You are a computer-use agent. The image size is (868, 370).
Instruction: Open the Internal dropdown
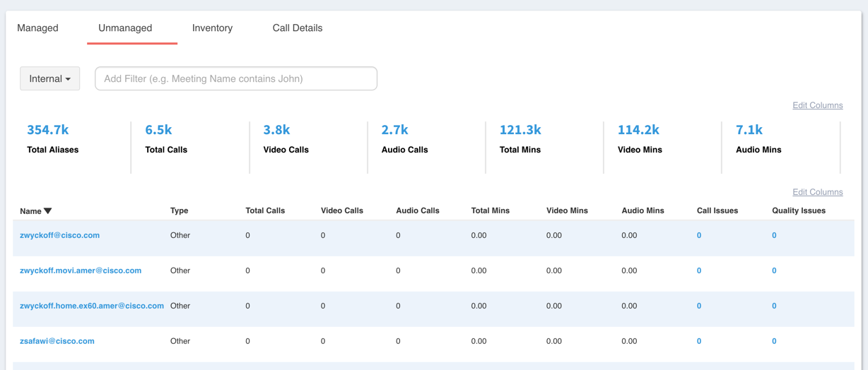49,78
